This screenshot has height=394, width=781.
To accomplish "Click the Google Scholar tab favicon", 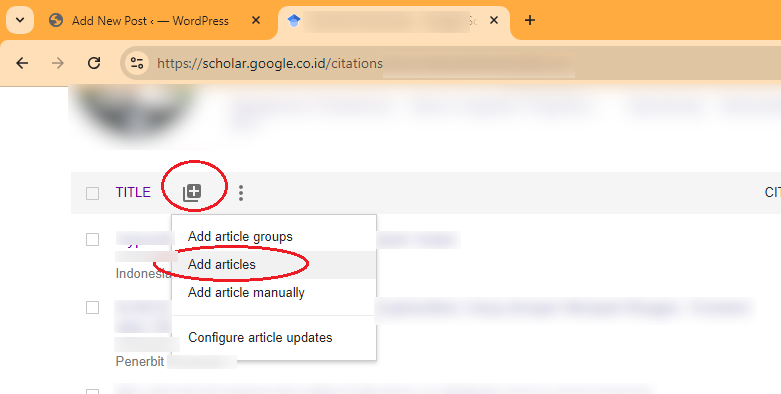I will coord(294,20).
